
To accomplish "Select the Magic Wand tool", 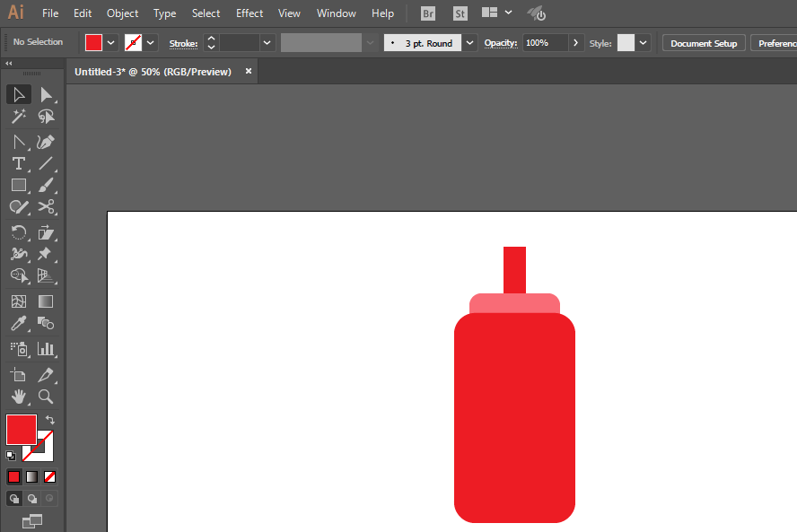I will click(18, 117).
